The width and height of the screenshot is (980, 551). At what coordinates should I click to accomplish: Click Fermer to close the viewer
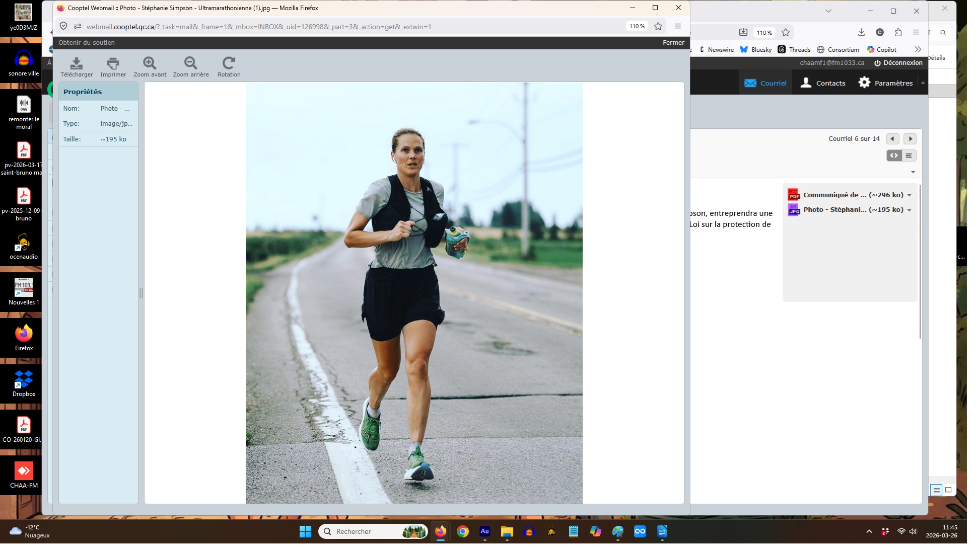(673, 43)
